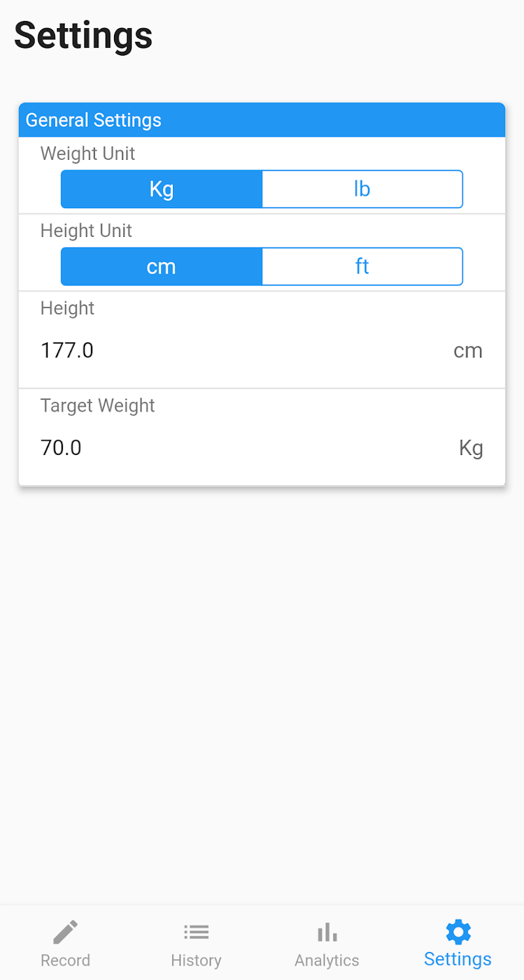524x980 pixels.
Task: Select cm as the height unit
Action: tap(162, 266)
